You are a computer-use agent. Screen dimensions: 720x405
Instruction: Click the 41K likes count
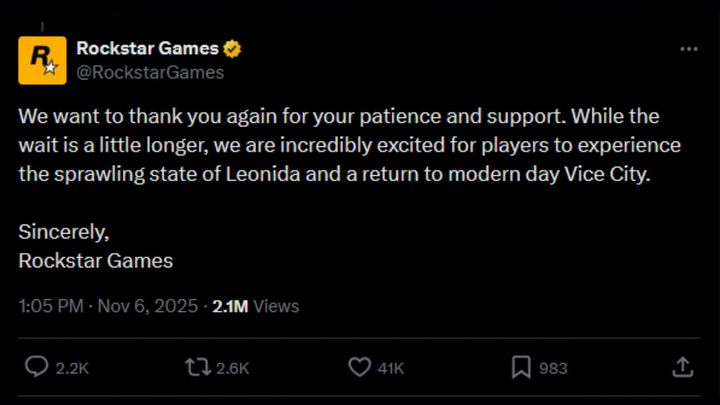pyautogui.click(x=390, y=368)
